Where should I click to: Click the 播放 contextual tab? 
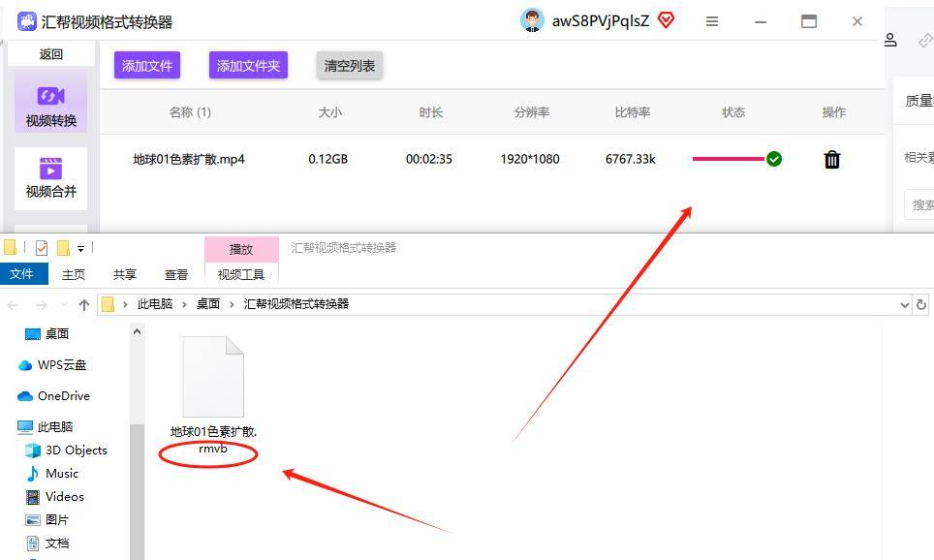241,249
